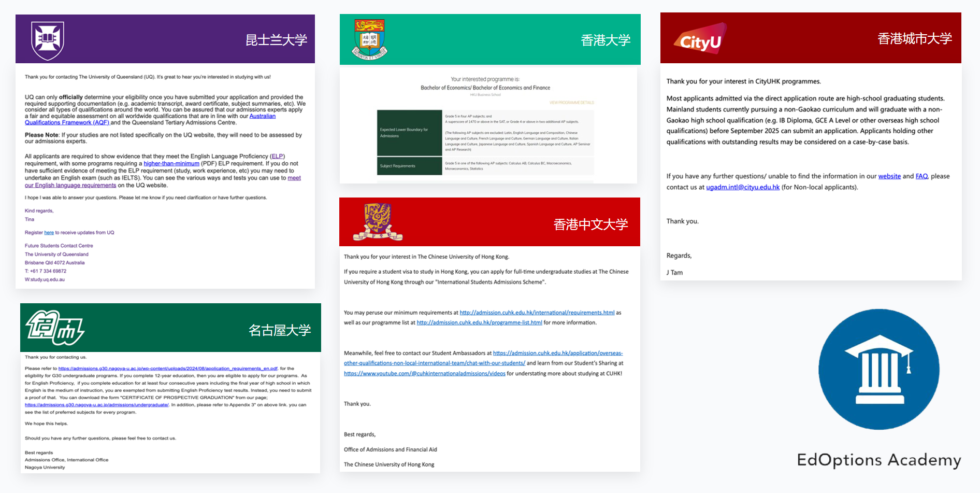980x493 pixels.
Task: Click the 香港大学 header title
Action: [606, 40]
